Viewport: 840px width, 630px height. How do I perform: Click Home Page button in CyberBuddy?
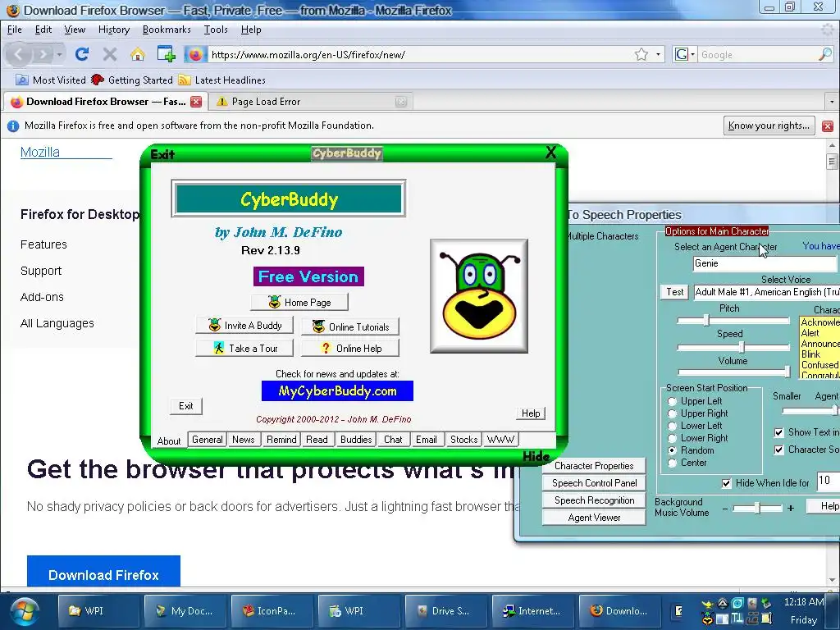point(299,302)
